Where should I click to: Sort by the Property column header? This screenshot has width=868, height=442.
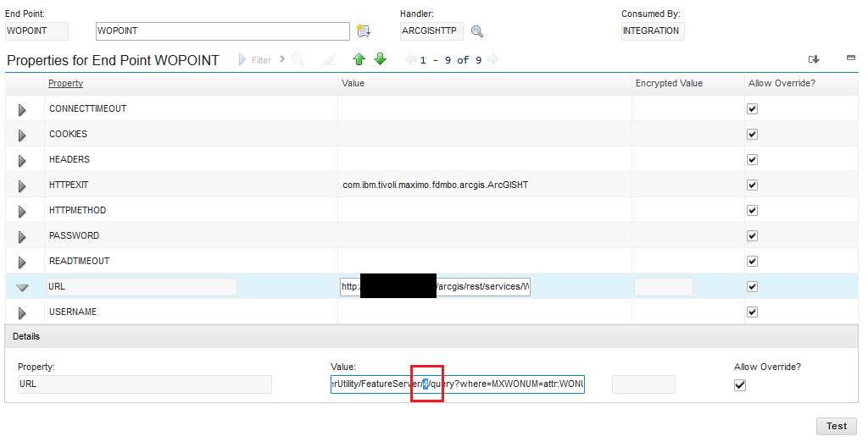[65, 83]
